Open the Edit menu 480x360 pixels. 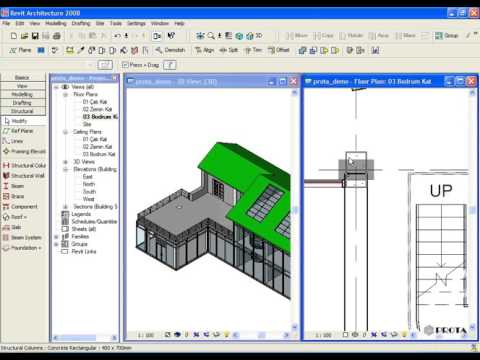point(20,23)
